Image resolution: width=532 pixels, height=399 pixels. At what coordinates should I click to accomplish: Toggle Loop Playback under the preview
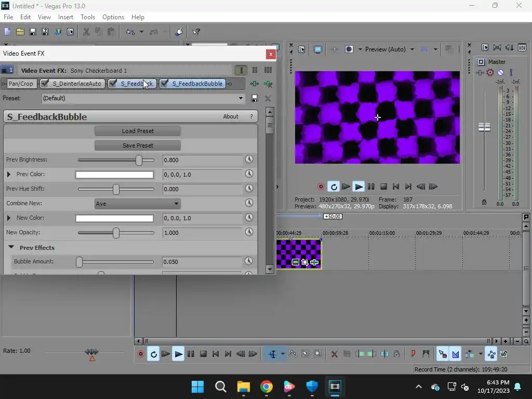pyautogui.click(x=334, y=187)
